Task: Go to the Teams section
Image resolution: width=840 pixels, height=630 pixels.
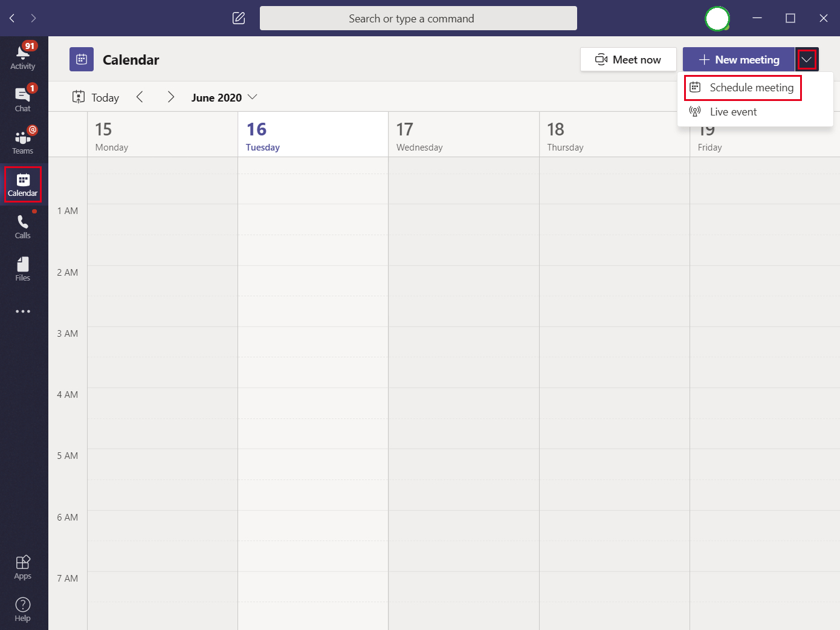Action: 23,141
